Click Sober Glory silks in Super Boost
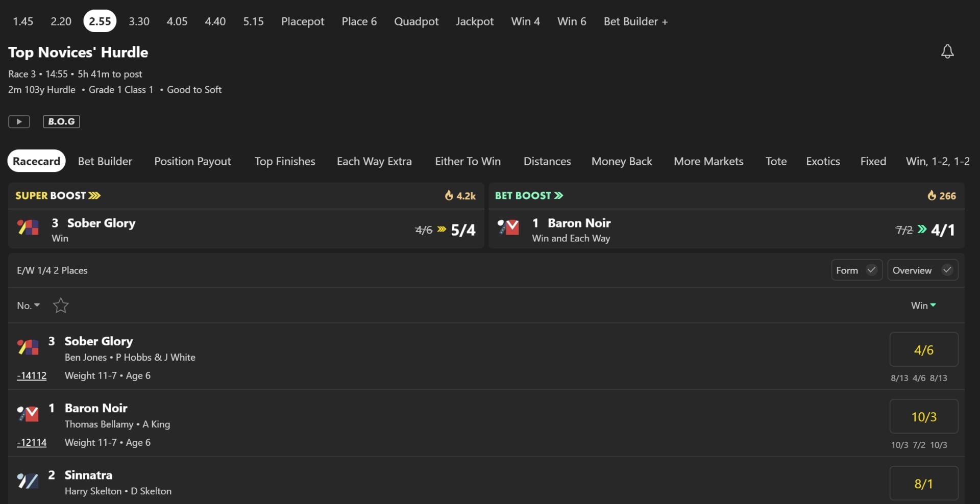The height and width of the screenshot is (504, 980). click(x=28, y=228)
